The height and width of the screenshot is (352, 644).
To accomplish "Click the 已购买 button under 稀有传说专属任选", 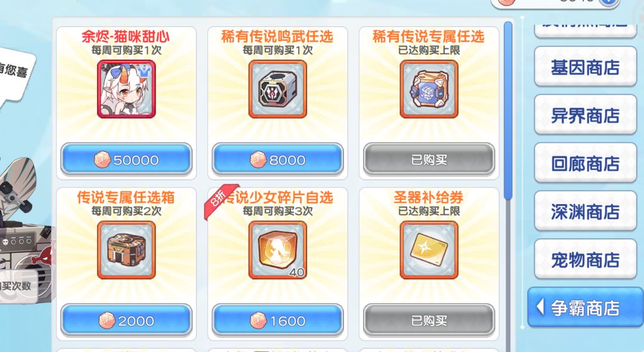I will [x=429, y=159].
